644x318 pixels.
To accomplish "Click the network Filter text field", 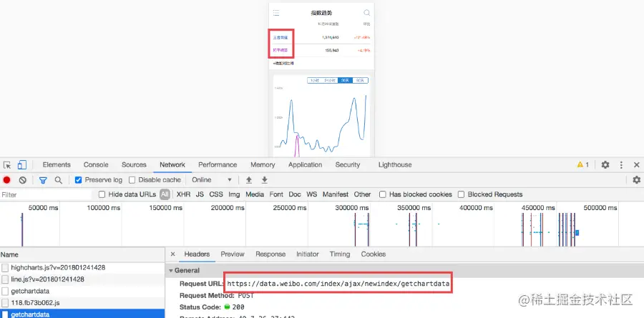I will [47, 195].
